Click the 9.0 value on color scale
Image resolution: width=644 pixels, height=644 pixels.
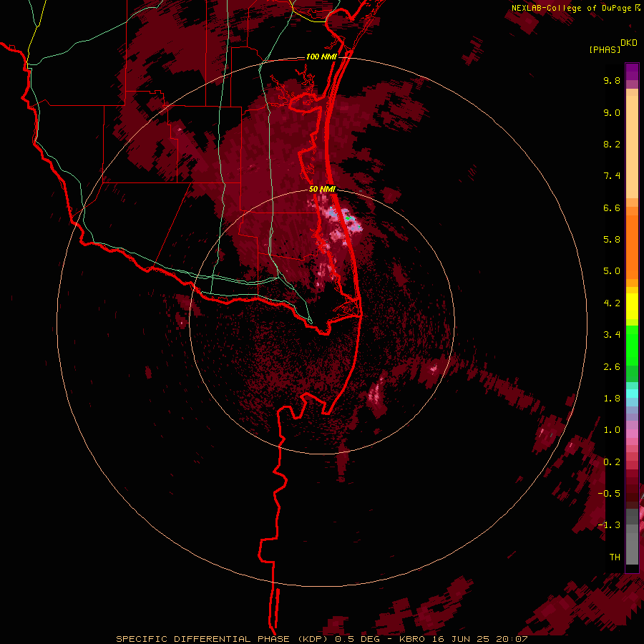coord(612,112)
